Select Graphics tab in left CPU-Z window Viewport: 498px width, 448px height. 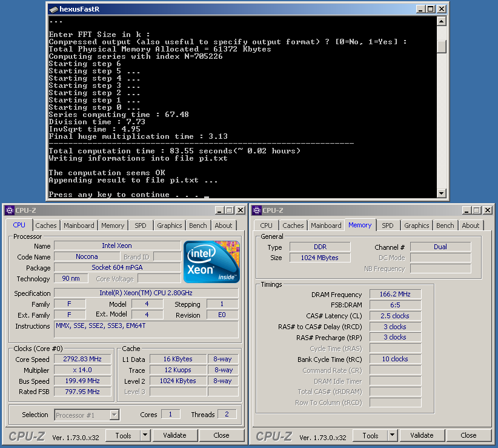click(169, 226)
